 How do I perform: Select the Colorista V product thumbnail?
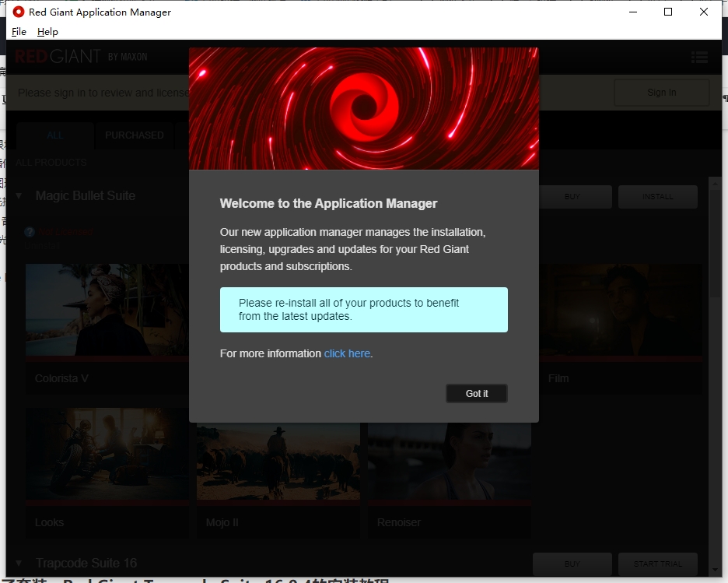pyautogui.click(x=107, y=310)
